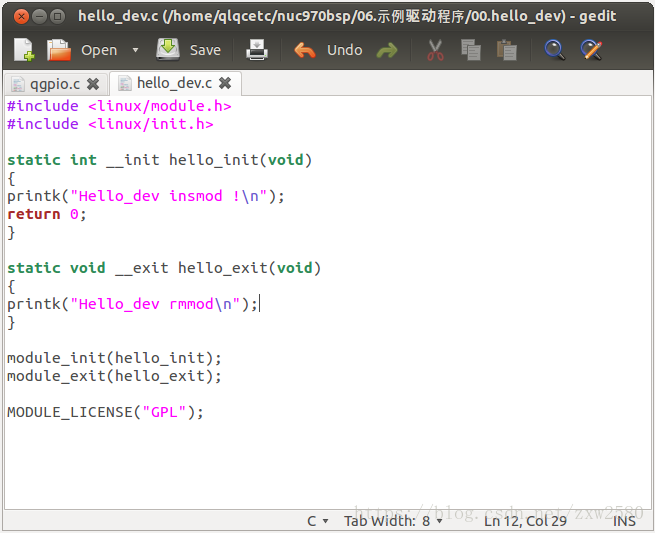The image size is (655, 533).
Task: Click the hello_dev.c tab file icon
Action: point(124,83)
